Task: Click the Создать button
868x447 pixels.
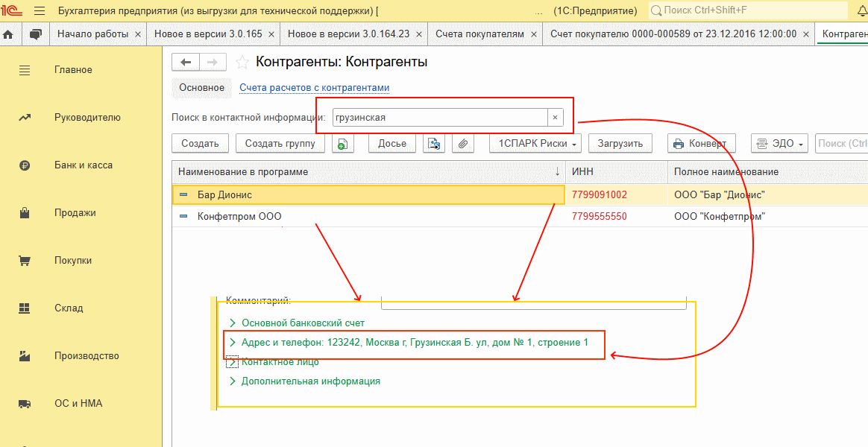Action: [x=200, y=144]
